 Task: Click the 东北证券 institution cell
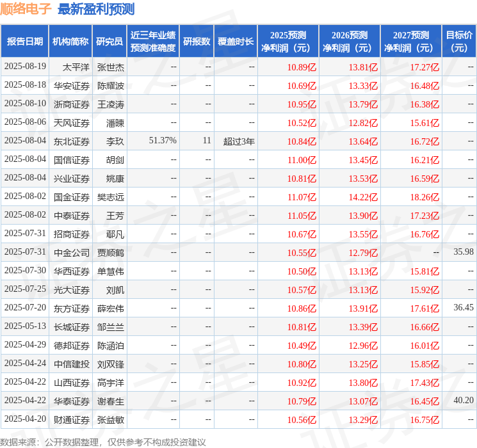tap(72, 141)
